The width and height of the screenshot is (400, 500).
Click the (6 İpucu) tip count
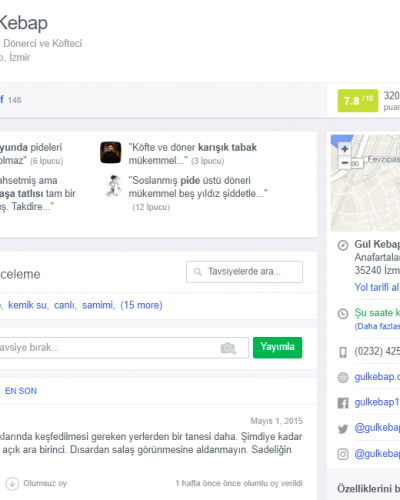point(46,161)
